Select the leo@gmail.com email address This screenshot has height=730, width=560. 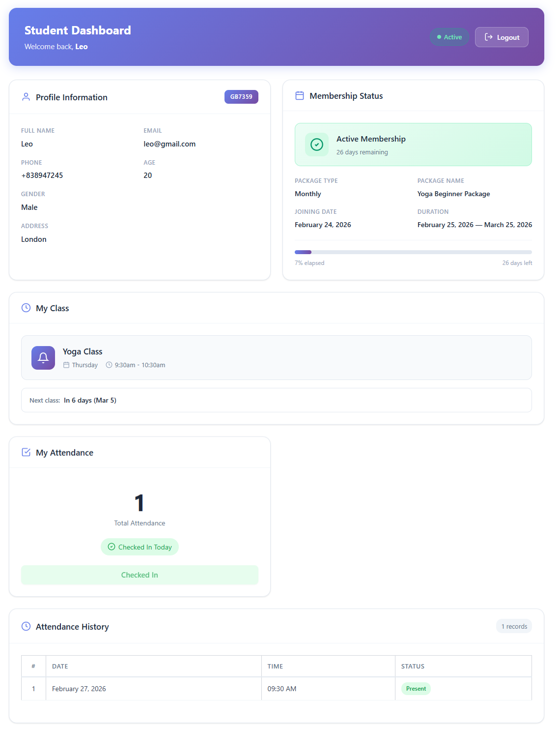[169, 144]
